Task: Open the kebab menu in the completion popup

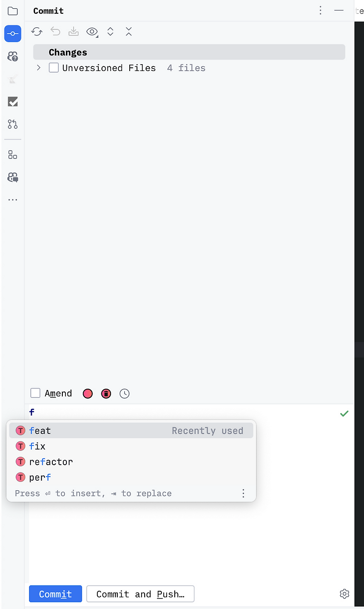Action: (x=243, y=493)
